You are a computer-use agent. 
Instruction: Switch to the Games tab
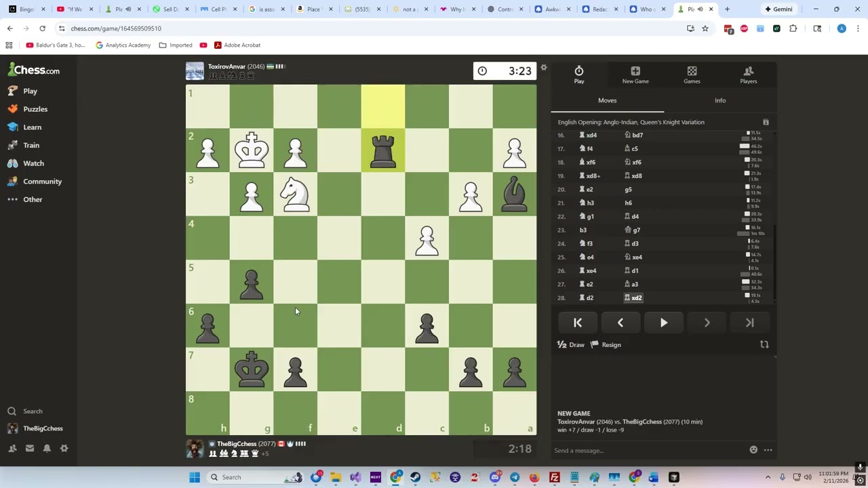[692, 75]
